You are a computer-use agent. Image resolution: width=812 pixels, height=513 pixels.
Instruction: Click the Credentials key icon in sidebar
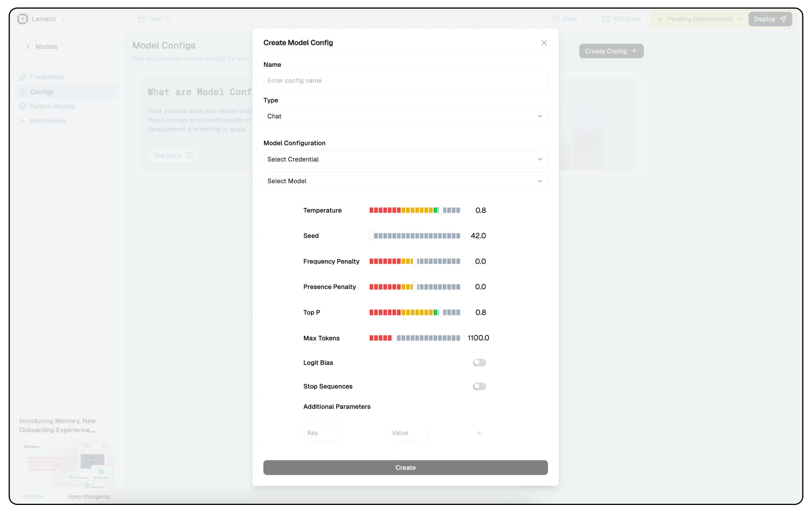(23, 77)
